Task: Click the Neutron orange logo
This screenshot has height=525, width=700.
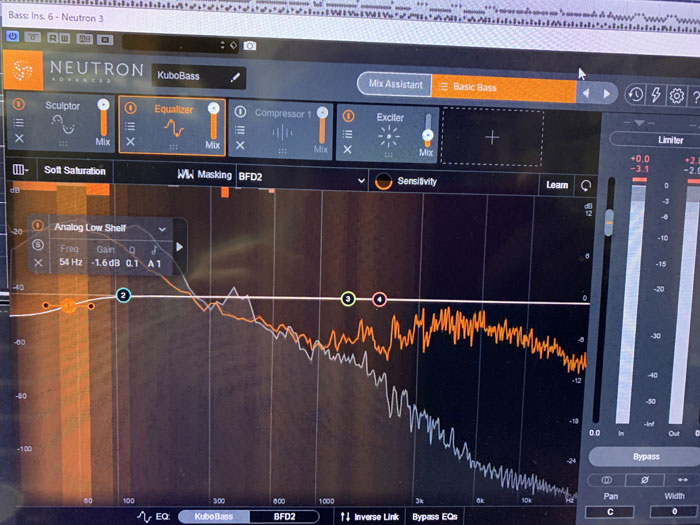Action: click(23, 70)
